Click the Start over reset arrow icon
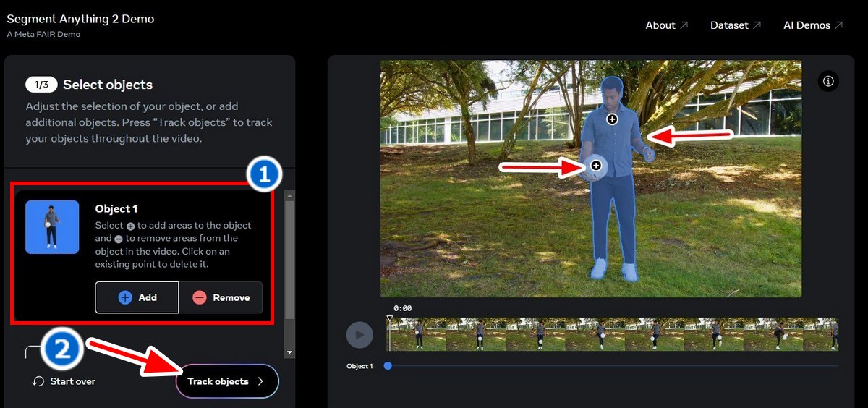 coord(39,381)
